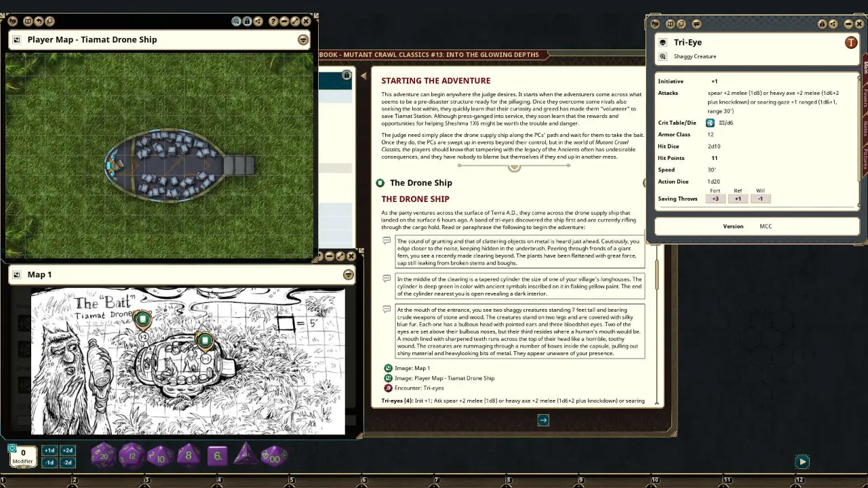The image size is (868, 488).
Task: Click the sidebar link icon in Tri-Eye window
Action: click(654, 24)
